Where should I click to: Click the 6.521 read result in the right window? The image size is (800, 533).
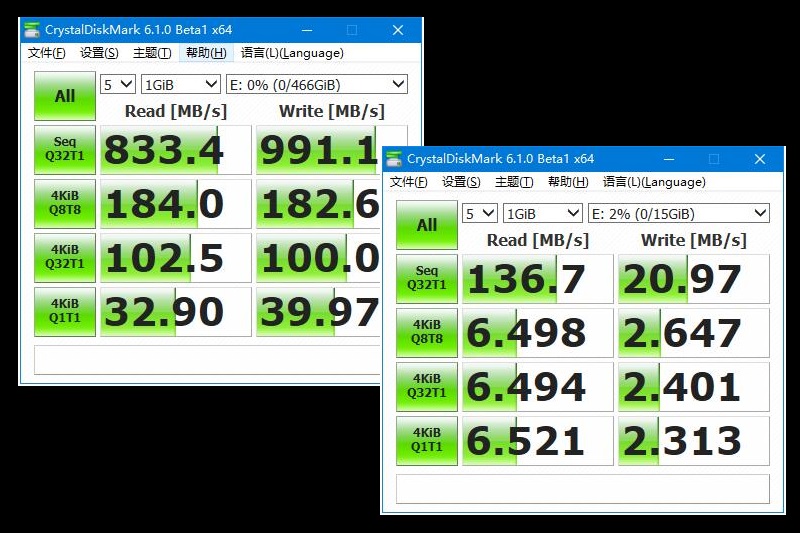pos(538,441)
